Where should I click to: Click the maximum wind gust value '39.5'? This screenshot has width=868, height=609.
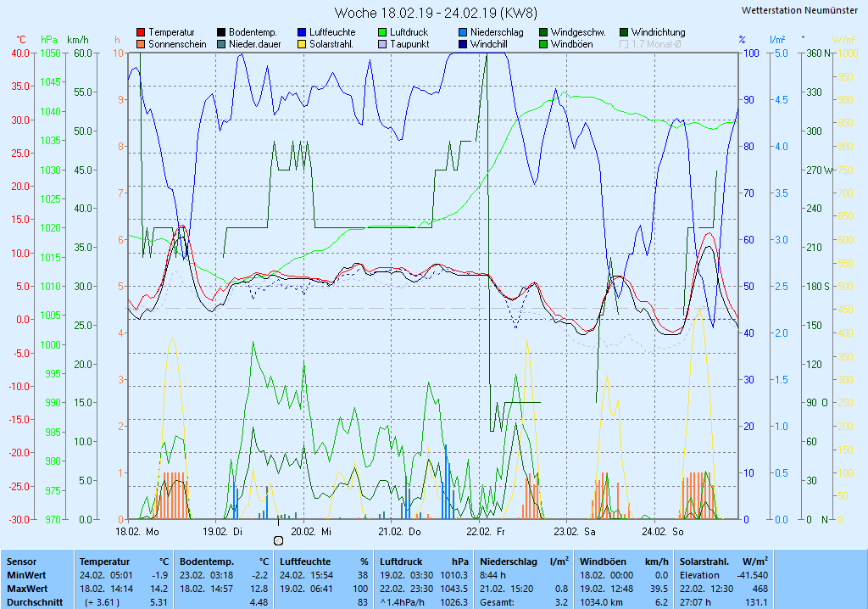point(659,589)
